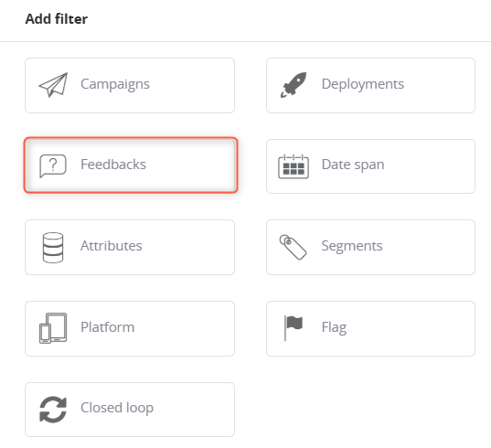
Task: Select the devices Platform icon
Action: tap(53, 328)
